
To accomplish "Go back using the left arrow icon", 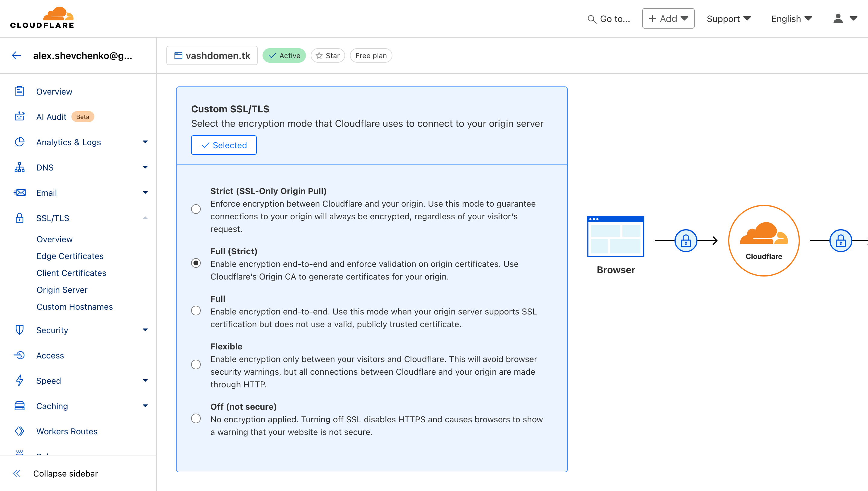I will [17, 55].
